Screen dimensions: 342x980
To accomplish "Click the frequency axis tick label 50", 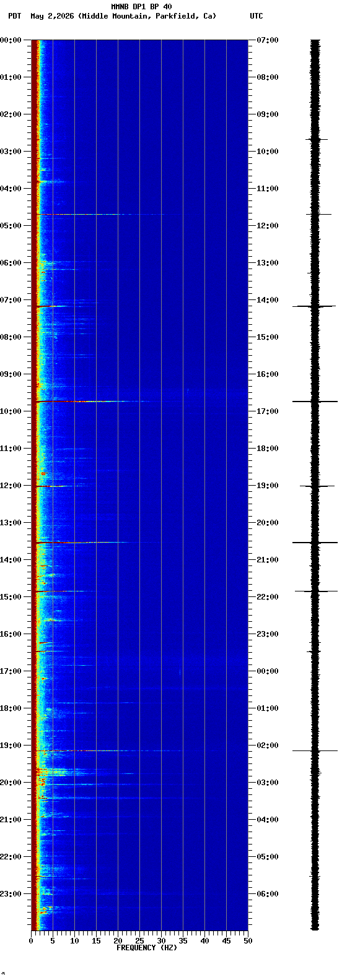I will pos(248,941).
